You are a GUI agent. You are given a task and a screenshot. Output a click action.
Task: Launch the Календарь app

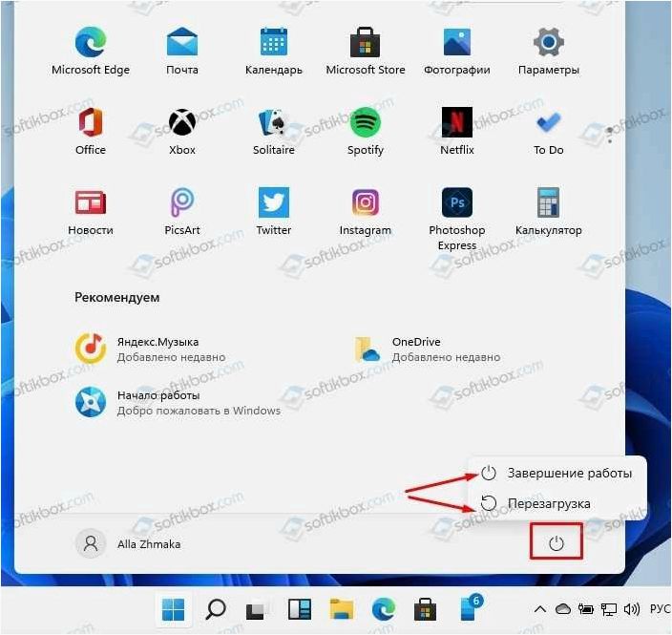(273, 51)
